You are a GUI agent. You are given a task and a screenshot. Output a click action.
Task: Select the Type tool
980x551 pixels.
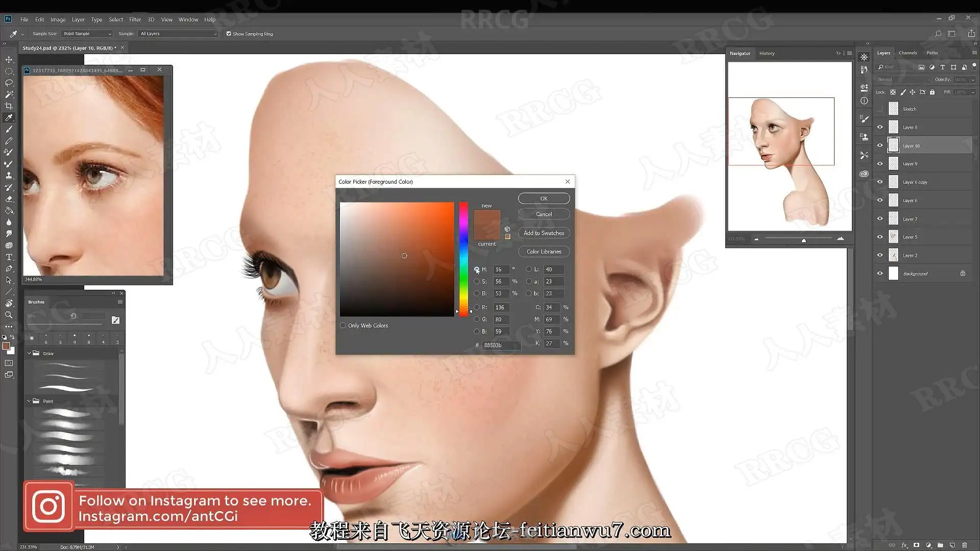(9, 257)
